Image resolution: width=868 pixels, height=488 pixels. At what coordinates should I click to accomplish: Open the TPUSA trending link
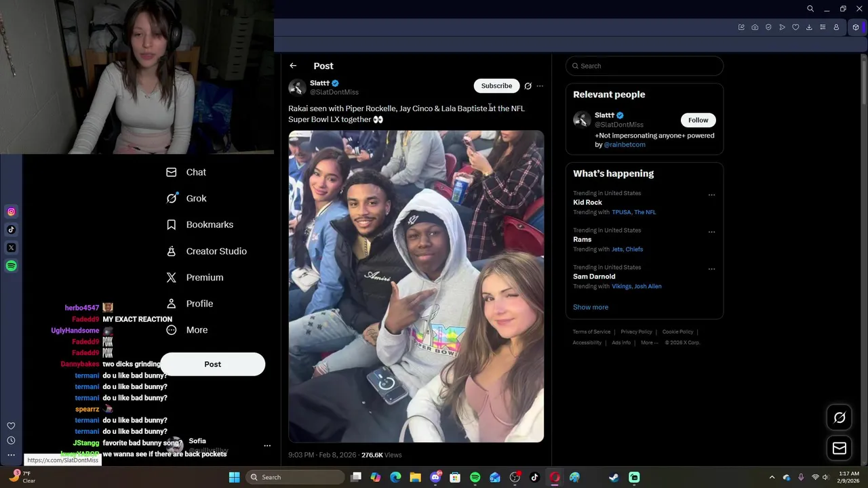pos(621,212)
